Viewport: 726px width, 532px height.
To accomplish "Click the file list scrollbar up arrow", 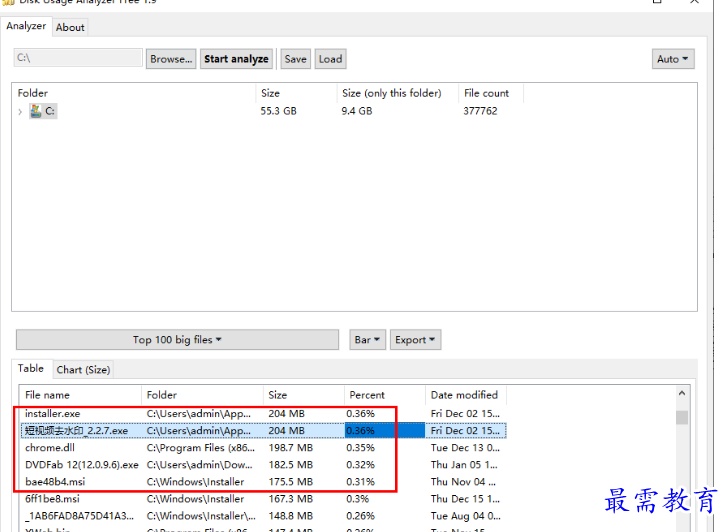I will (x=682, y=394).
